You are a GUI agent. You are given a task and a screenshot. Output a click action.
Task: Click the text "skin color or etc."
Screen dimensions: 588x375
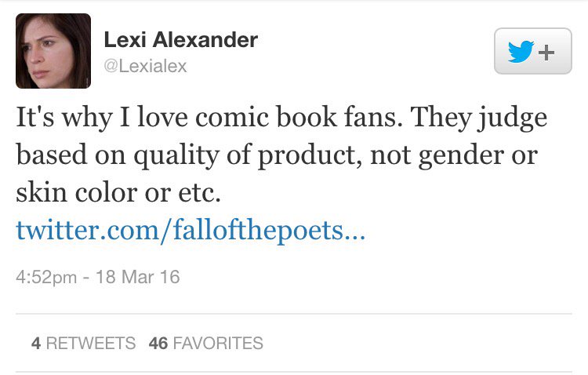click(118, 192)
